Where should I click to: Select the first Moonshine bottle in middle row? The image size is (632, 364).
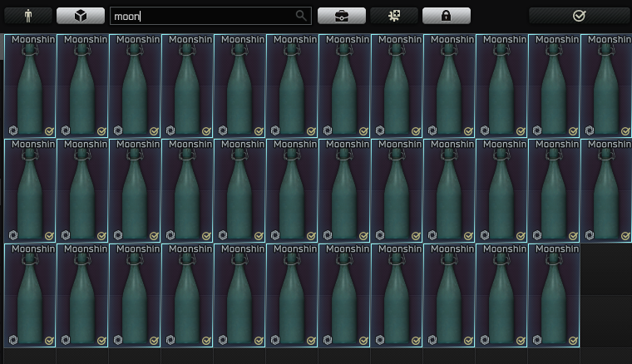coord(30,190)
